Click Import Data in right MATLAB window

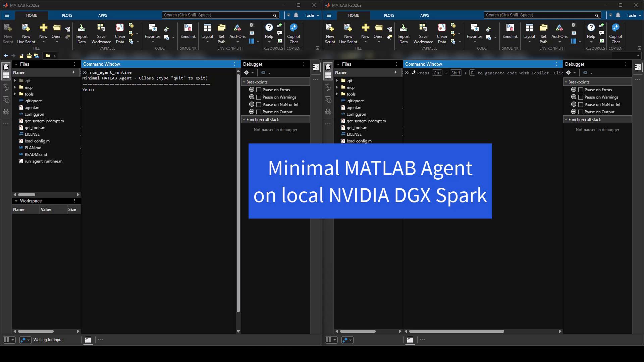click(x=404, y=34)
